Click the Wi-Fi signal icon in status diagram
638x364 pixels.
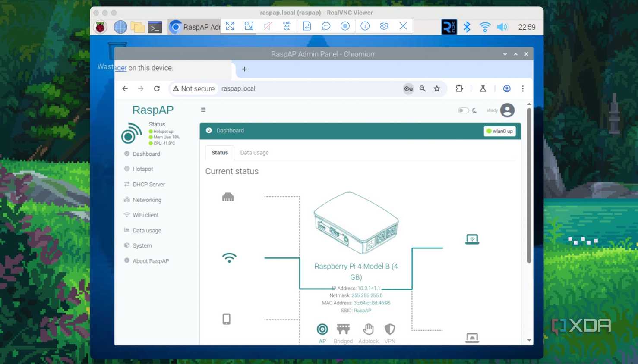click(229, 258)
